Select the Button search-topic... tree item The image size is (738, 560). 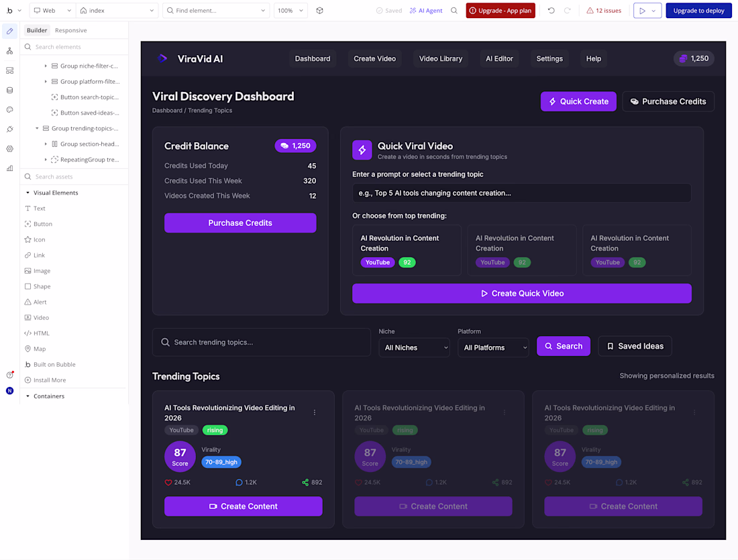(85, 97)
